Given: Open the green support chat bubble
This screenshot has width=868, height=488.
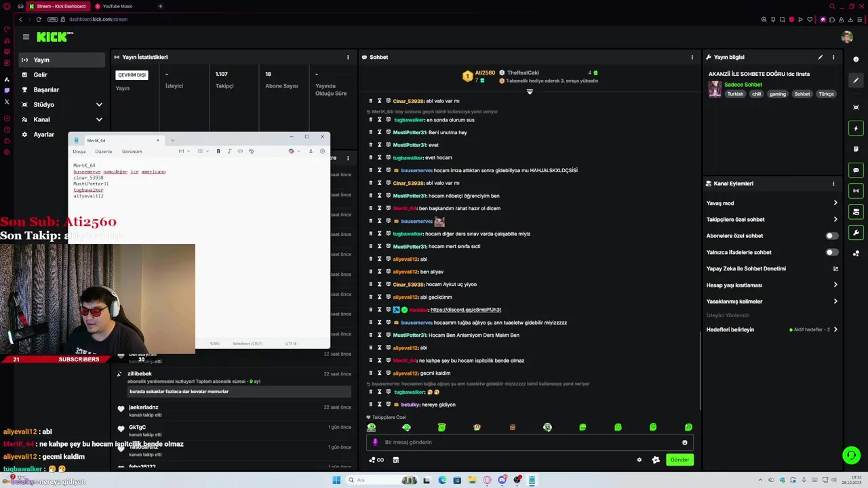Looking at the screenshot, I should (851, 455).
